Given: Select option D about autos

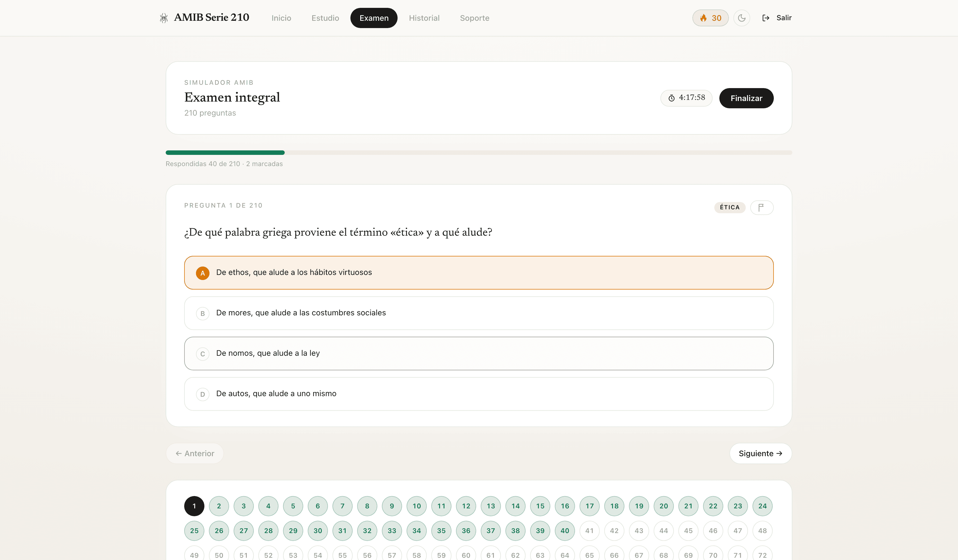Looking at the screenshot, I should click(x=479, y=394).
